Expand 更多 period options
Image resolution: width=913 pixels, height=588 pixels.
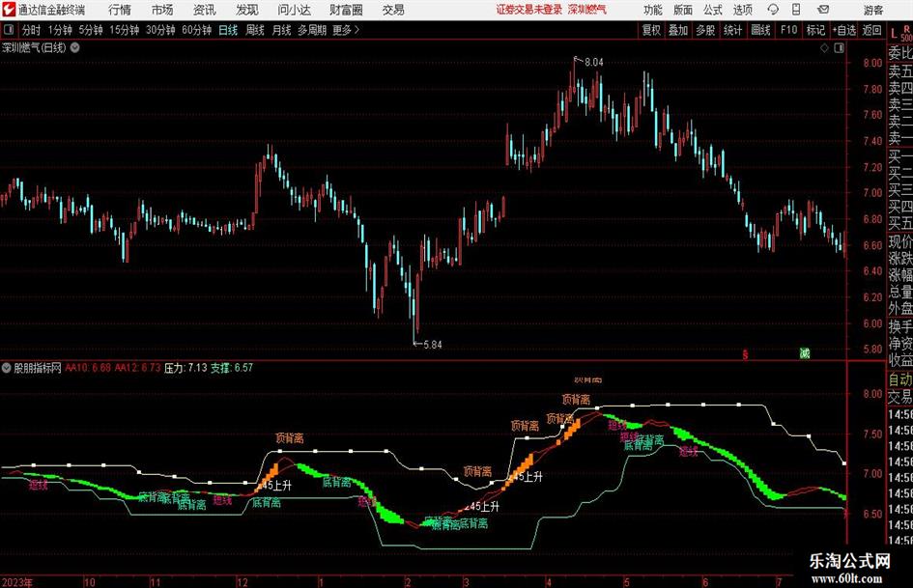click(x=346, y=30)
